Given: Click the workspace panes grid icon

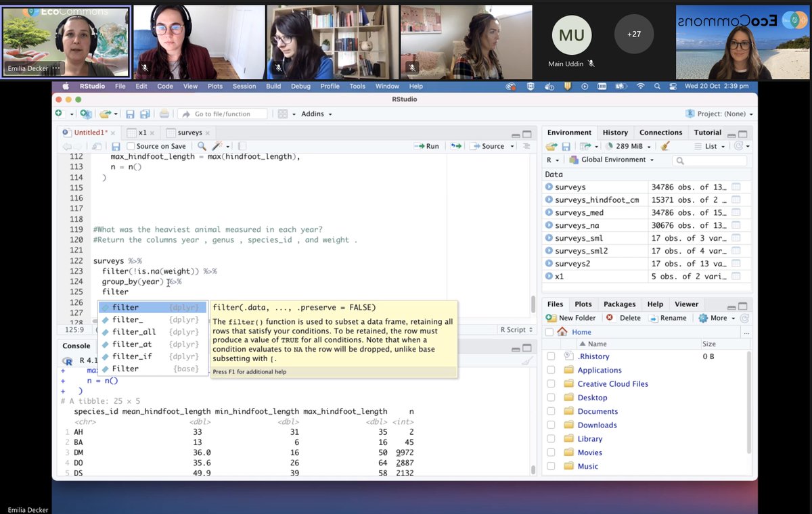Looking at the screenshot, I should tap(283, 114).
